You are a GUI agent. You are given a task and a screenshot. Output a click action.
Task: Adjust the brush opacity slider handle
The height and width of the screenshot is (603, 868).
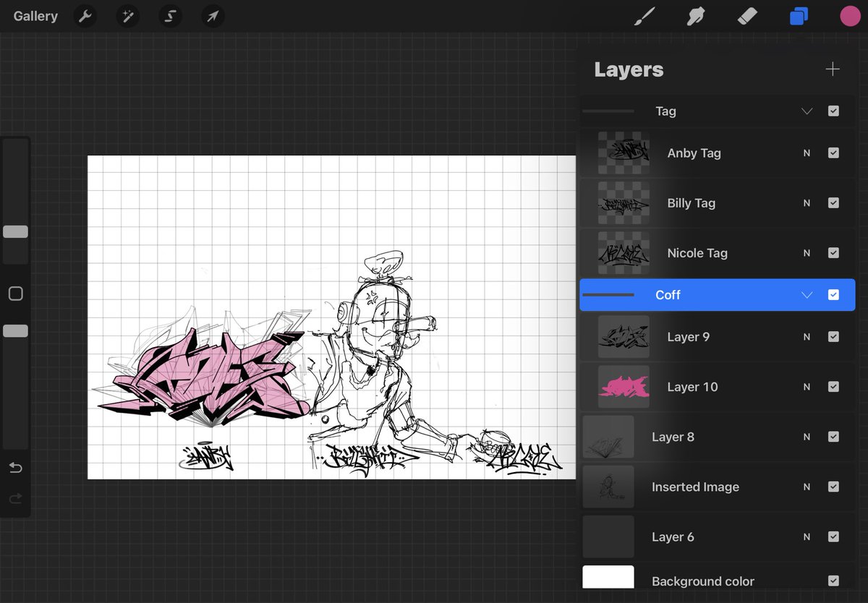tap(15, 330)
